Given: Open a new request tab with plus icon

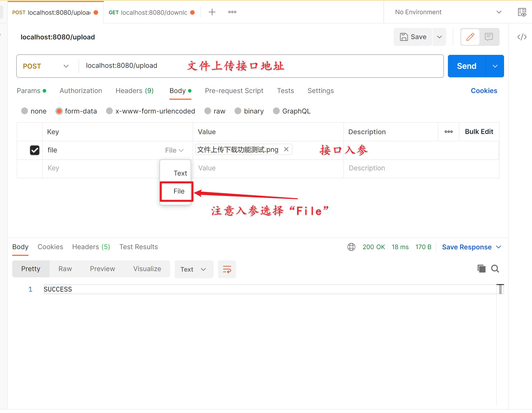Looking at the screenshot, I should [x=212, y=12].
